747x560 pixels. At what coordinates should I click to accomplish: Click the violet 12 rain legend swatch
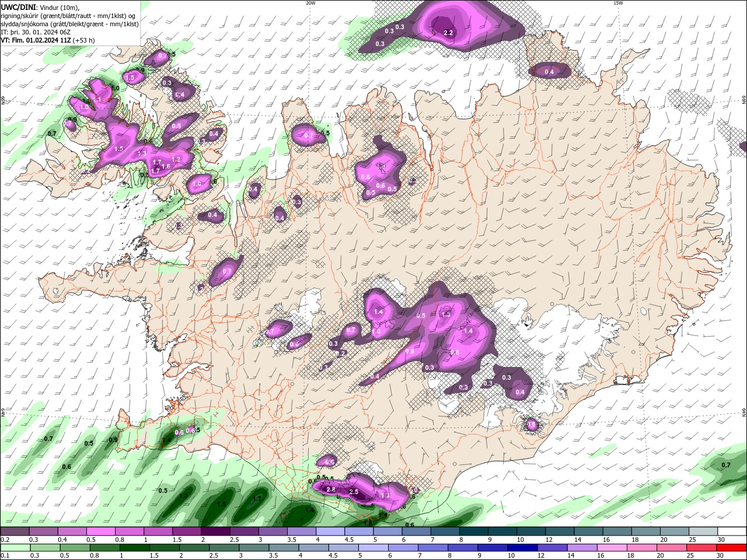click(x=553, y=548)
